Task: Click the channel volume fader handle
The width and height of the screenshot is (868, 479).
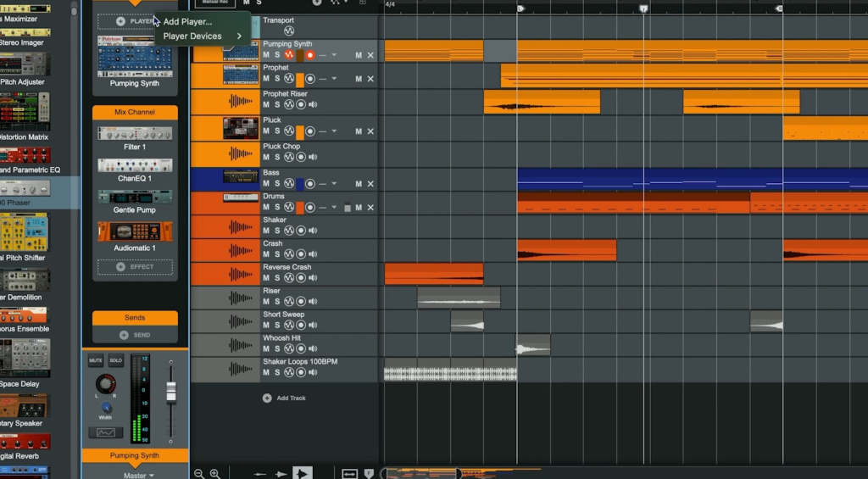Action: pos(170,392)
